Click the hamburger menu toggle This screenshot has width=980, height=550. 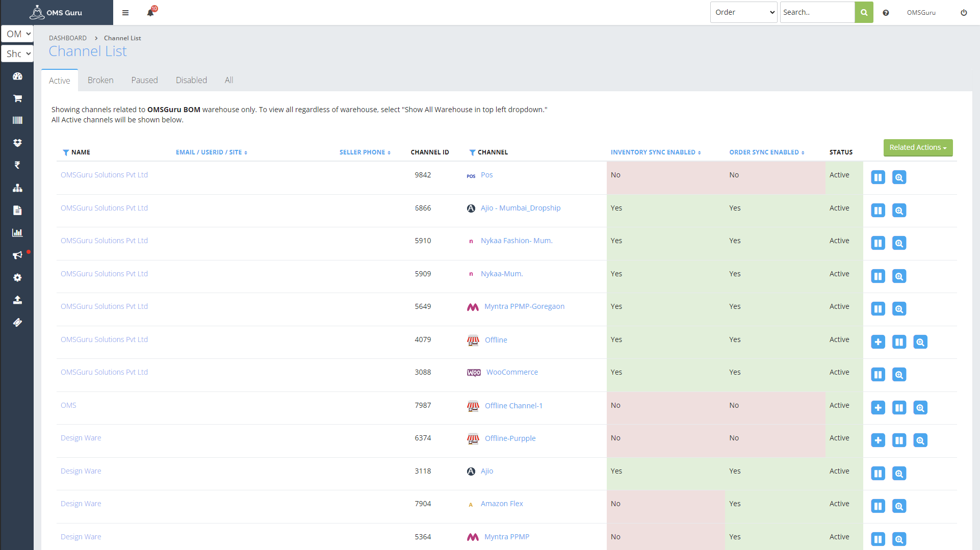tap(125, 13)
